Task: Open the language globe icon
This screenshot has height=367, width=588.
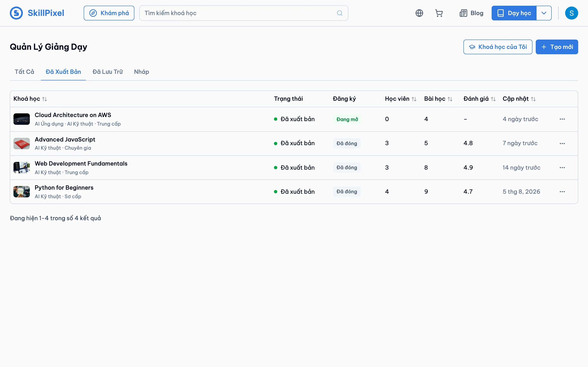Action: tap(419, 13)
